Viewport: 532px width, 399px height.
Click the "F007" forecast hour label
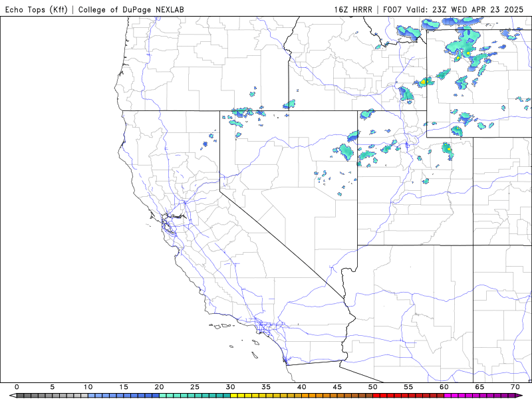[x=392, y=9]
